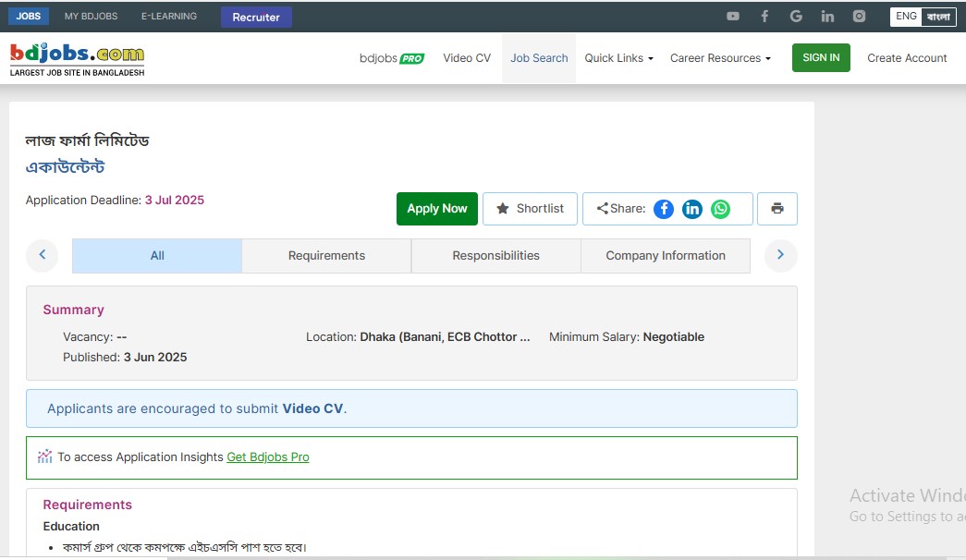
Task: Switch language to ENG
Action: tap(906, 17)
